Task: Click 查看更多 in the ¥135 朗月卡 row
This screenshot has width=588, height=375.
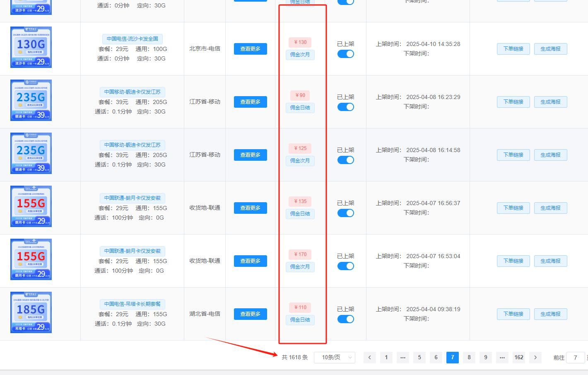Action: [x=251, y=208]
